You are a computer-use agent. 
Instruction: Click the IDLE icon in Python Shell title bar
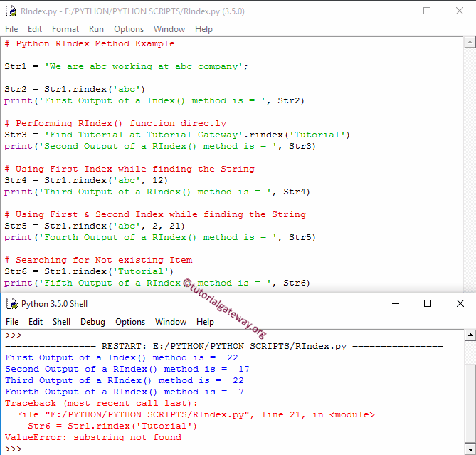tap(12, 304)
